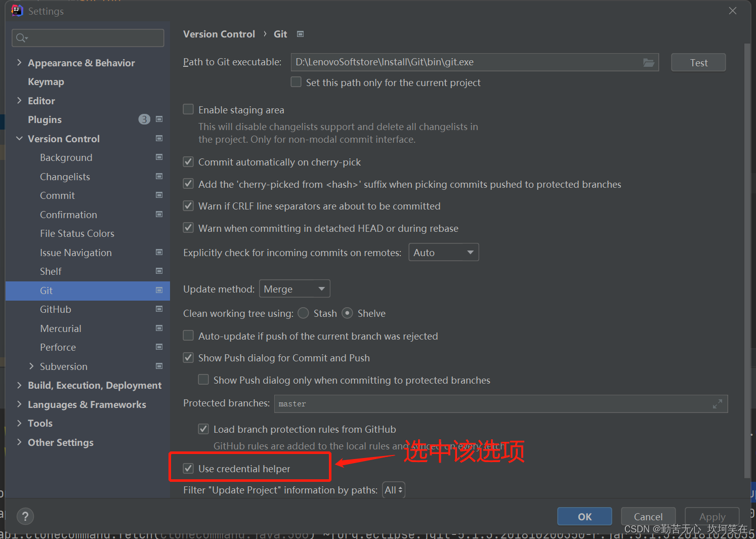Enable staging area checkbox
Viewport: 756px width, 539px height.
(x=188, y=109)
